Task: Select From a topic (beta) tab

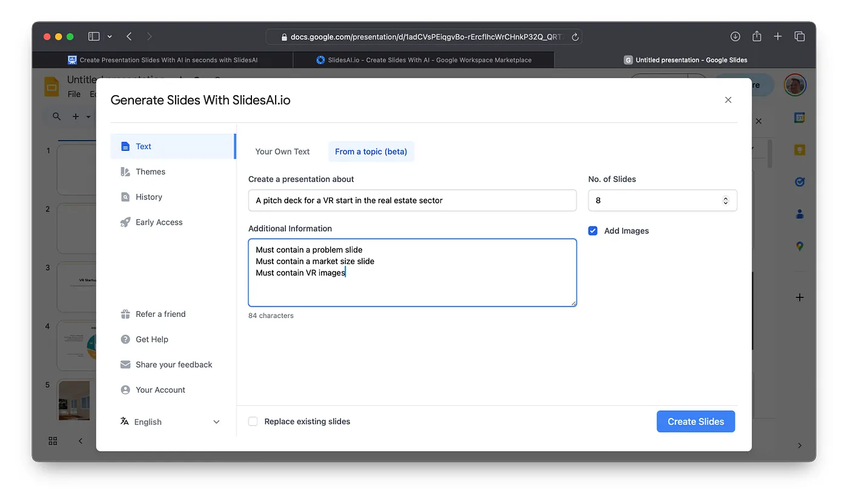Action: [x=371, y=151]
